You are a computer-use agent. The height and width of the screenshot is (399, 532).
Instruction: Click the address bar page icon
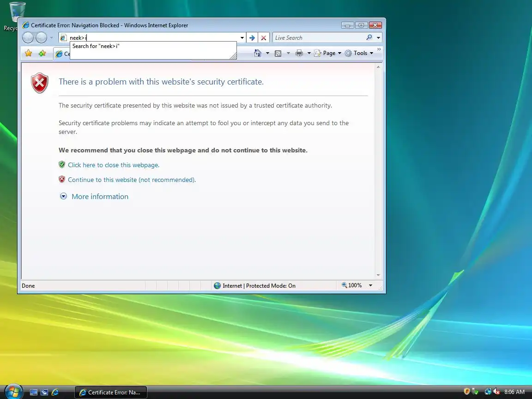tap(63, 38)
